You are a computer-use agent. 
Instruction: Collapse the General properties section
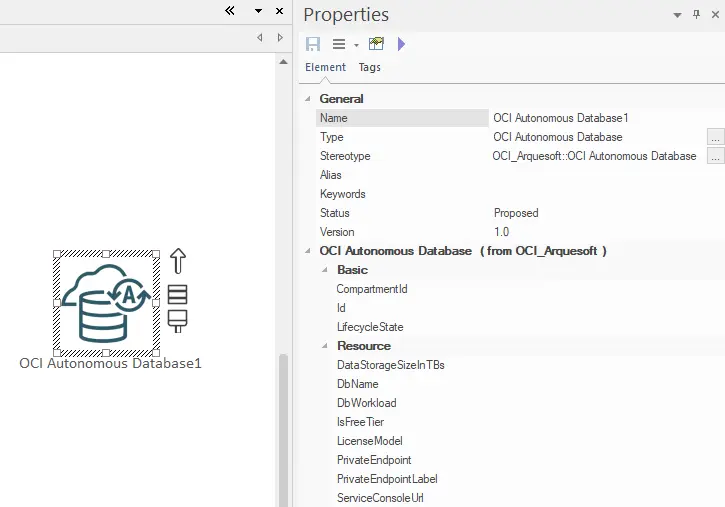[x=307, y=99]
